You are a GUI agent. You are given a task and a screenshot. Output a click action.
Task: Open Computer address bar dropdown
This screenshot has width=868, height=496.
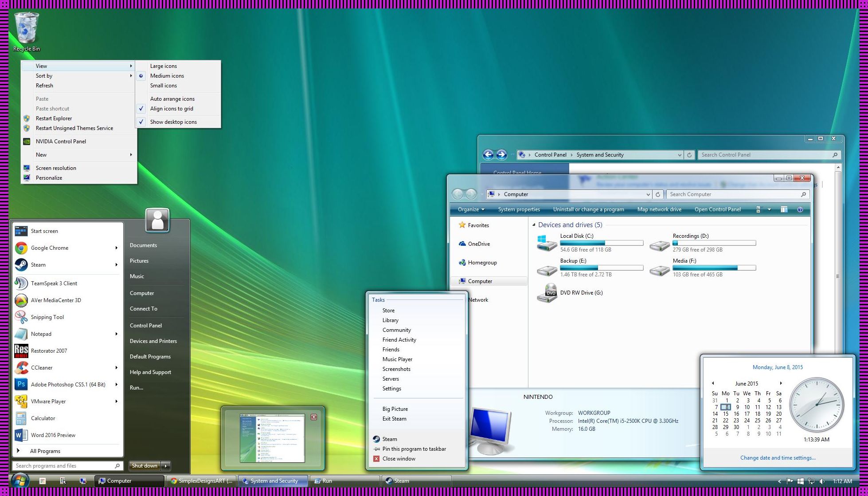(x=648, y=194)
